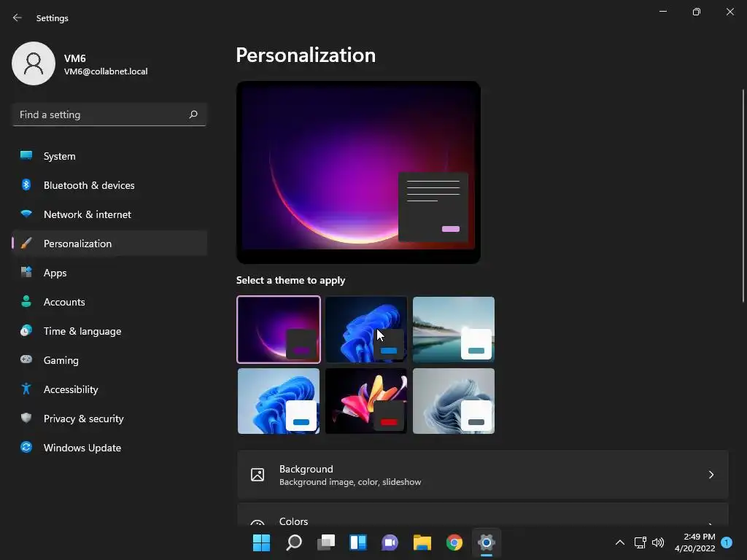Click the Settings gear on the taskbar
This screenshot has height=560, width=747.
487,542
